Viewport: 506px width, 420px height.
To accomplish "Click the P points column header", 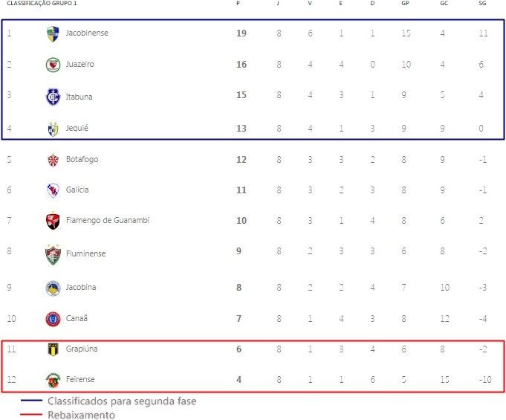I will click(239, 3).
